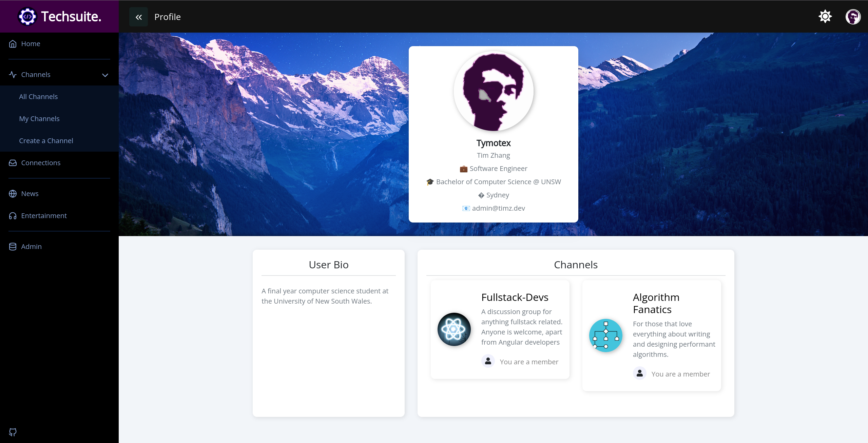Open the profile avatar menu top right
Viewport: 868px width, 443px height.
[x=853, y=16]
